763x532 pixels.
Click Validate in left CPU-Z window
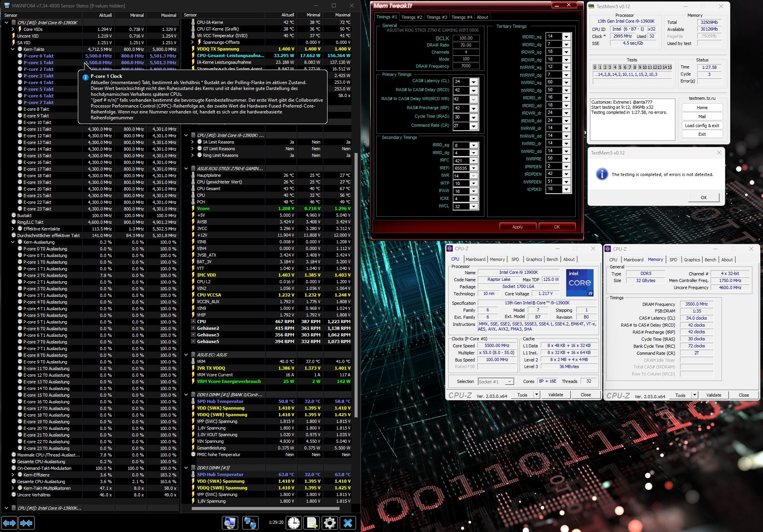556,395
